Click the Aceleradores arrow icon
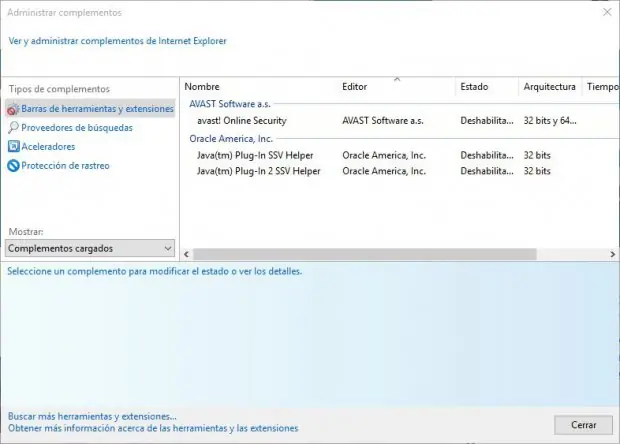 (13, 146)
